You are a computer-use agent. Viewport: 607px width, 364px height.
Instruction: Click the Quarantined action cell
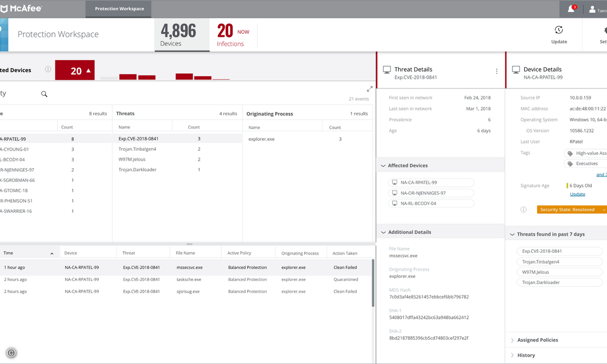(346, 280)
